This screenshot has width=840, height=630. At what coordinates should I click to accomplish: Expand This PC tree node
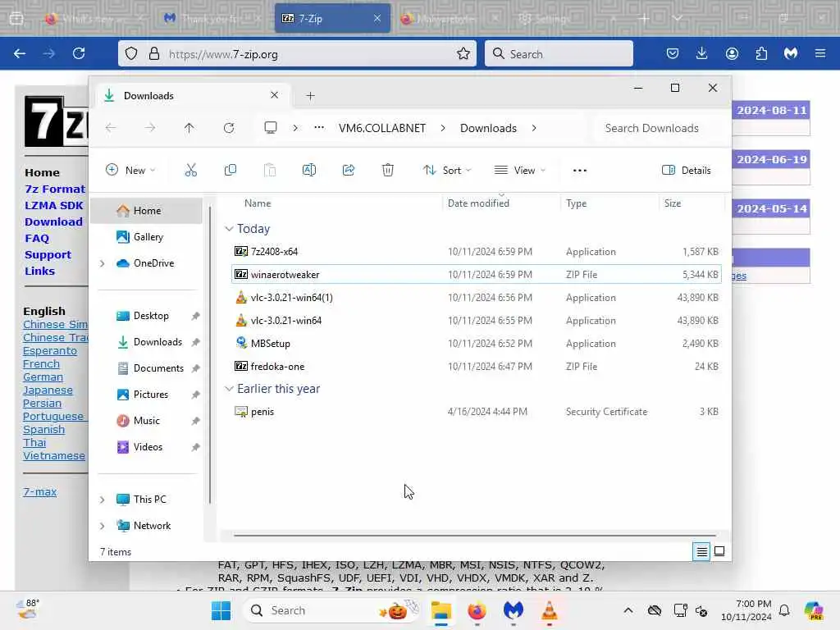(x=103, y=500)
